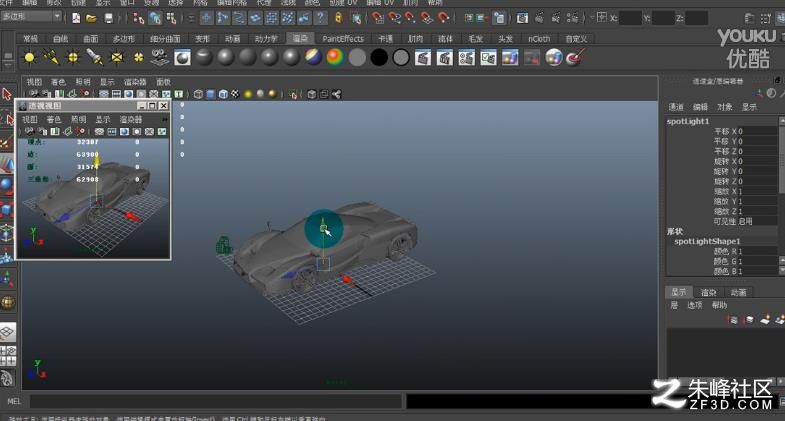Open the 视图 menu in 透视视图 window
Screen dimensions: 785x421
[30, 119]
